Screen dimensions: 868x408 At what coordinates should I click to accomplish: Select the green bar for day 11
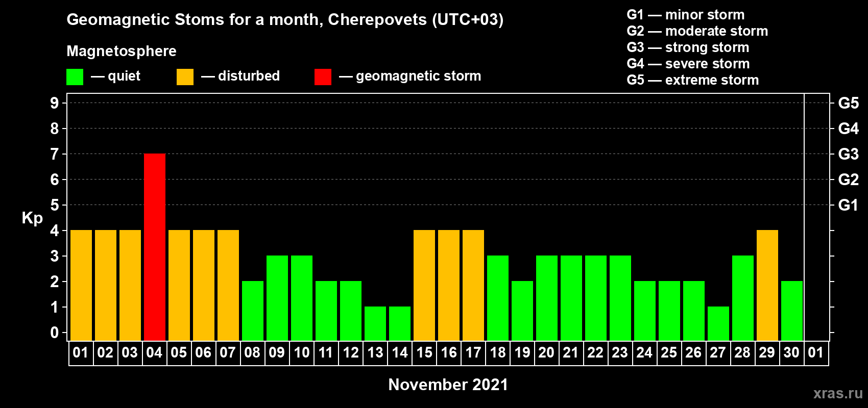(326, 311)
